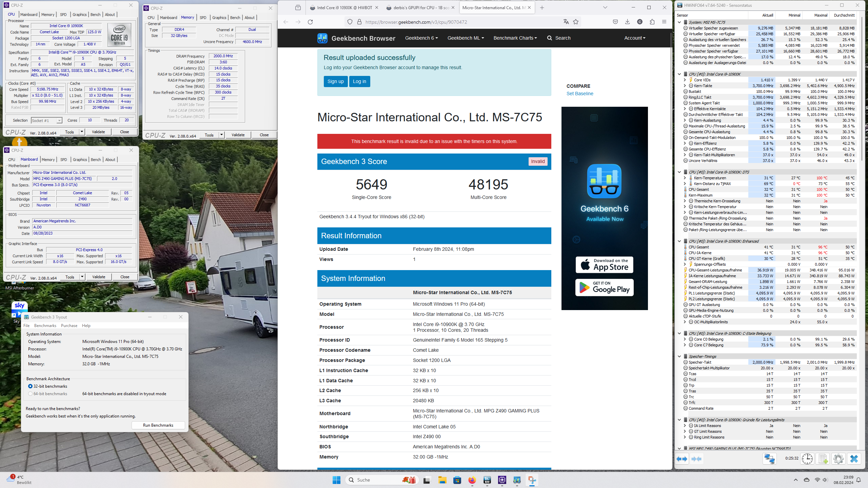Image resolution: width=868 pixels, height=488 pixels.
Task: Open Tools dropdown arrow in CPU tab CPU-Z
Action: (x=82, y=132)
